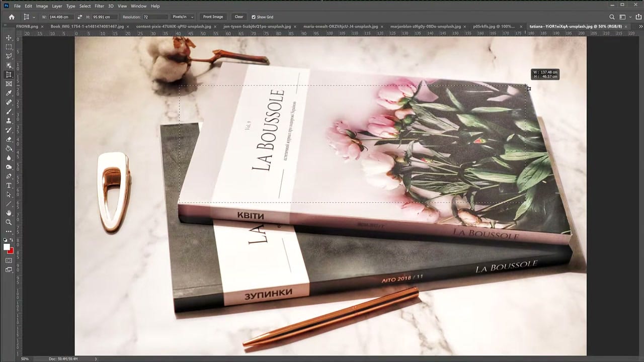Select the Type tool

[x=9, y=186]
